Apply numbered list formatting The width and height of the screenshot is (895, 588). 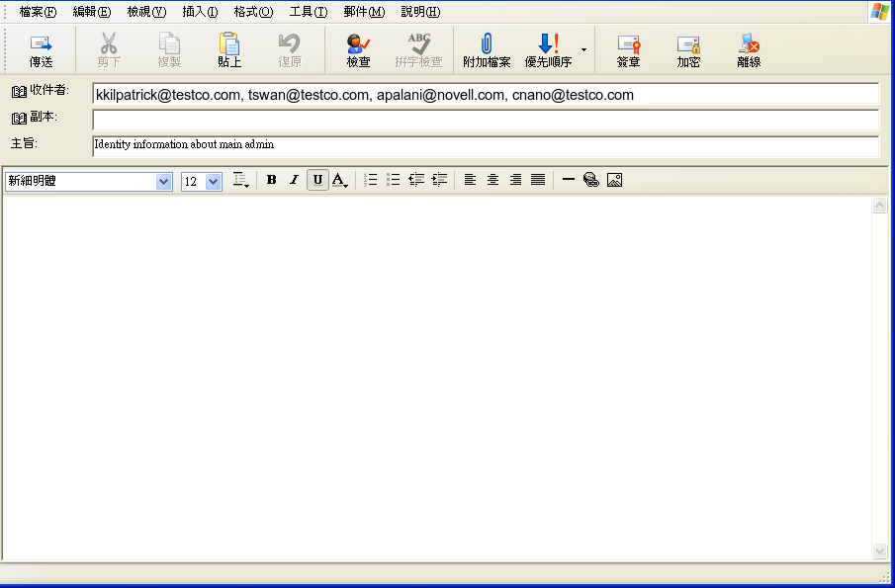click(x=371, y=180)
